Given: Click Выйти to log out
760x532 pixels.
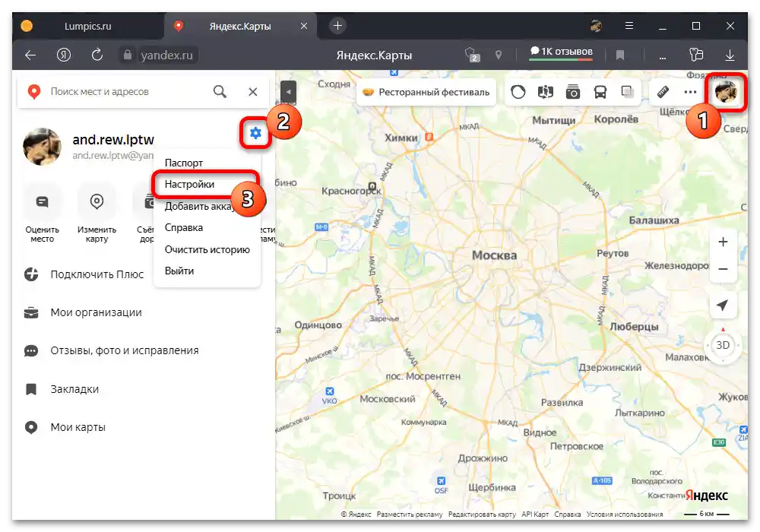Looking at the screenshot, I should click(179, 271).
